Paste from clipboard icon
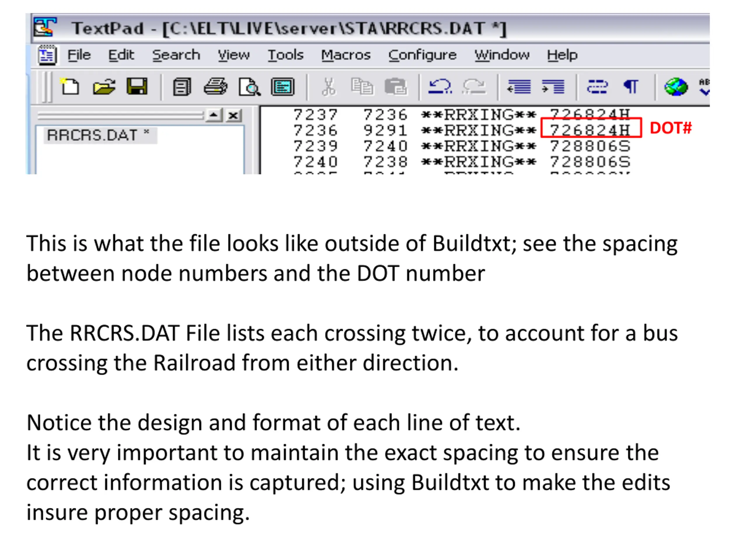The height and width of the screenshot is (560, 747). (x=396, y=87)
